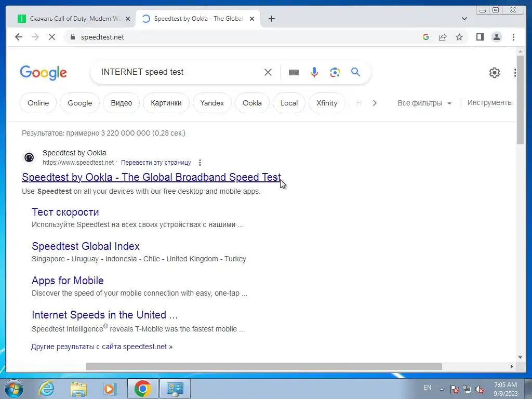Open the Chrome side panel icon
The width and height of the screenshot is (532, 399).
point(480,37)
